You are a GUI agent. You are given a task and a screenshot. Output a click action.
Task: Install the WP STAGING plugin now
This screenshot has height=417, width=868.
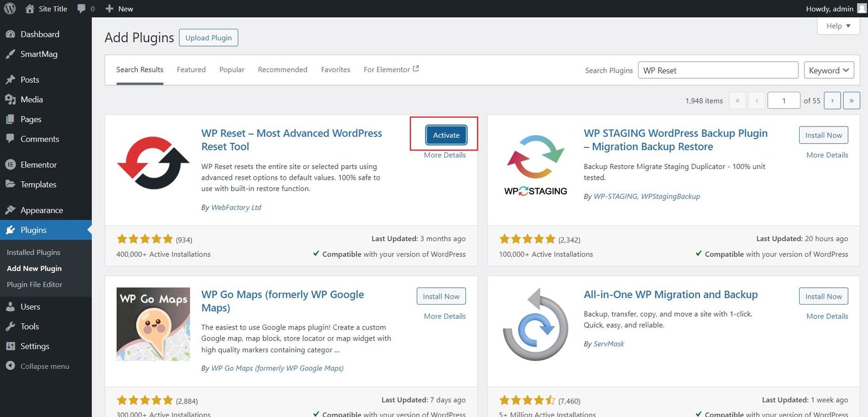tap(823, 135)
